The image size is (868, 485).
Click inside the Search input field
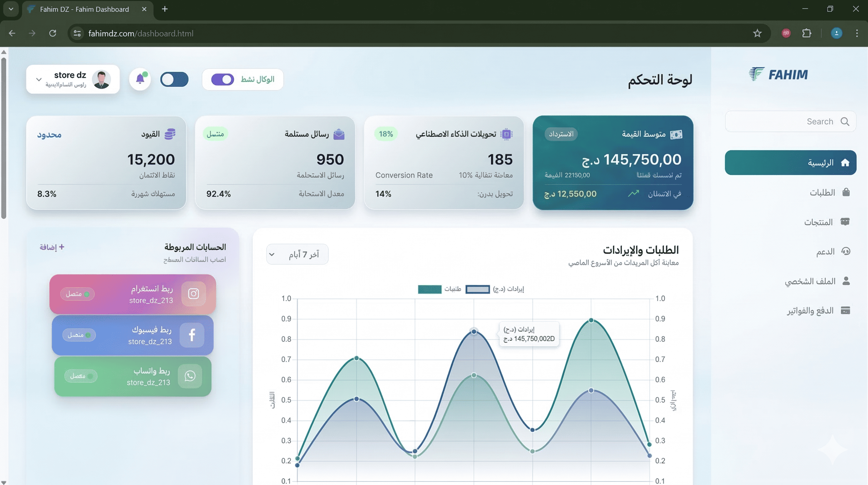coord(790,121)
